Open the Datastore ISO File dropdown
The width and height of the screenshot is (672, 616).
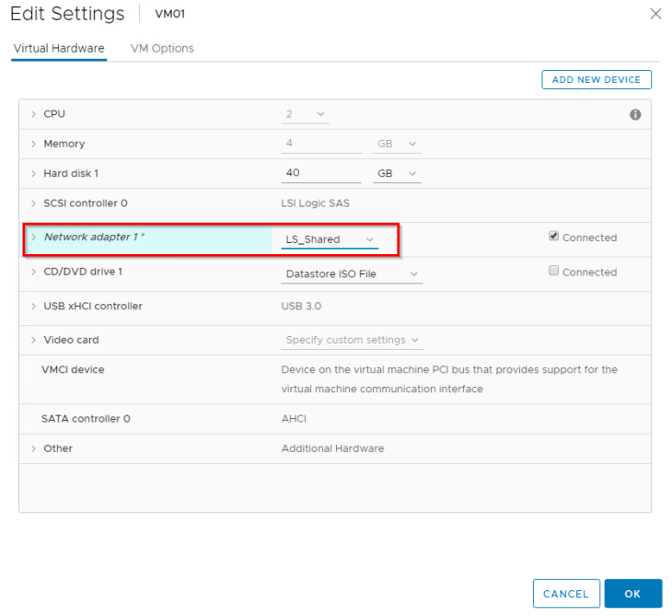tap(352, 273)
